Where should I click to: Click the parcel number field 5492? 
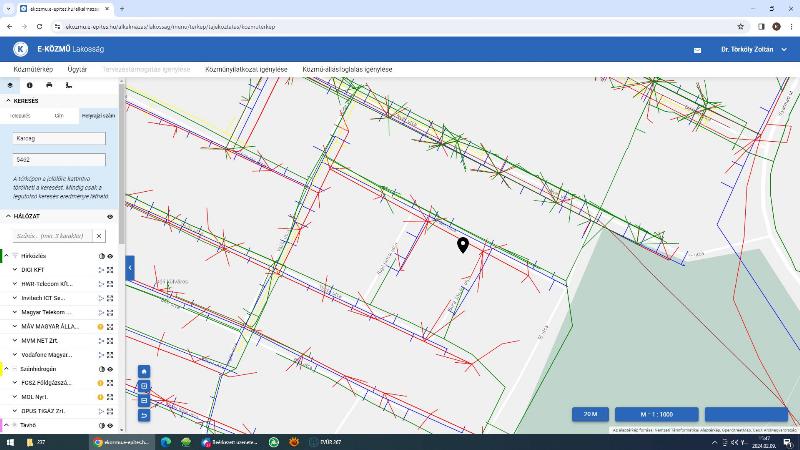click(59, 160)
